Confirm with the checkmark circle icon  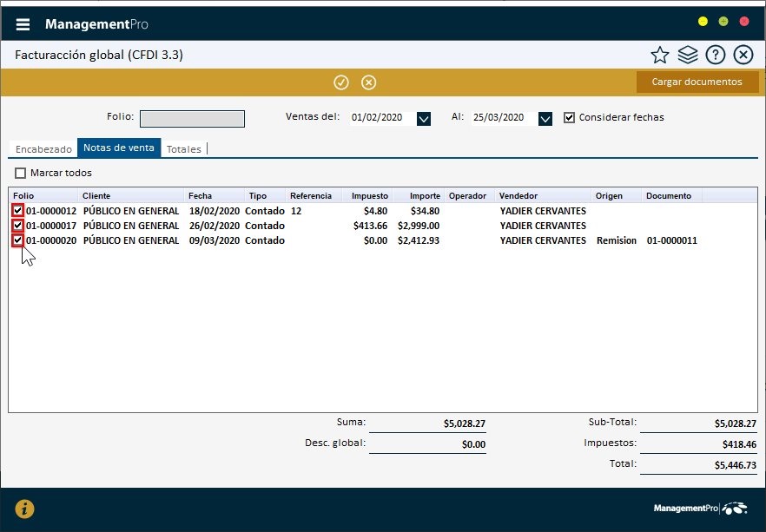[x=341, y=82]
